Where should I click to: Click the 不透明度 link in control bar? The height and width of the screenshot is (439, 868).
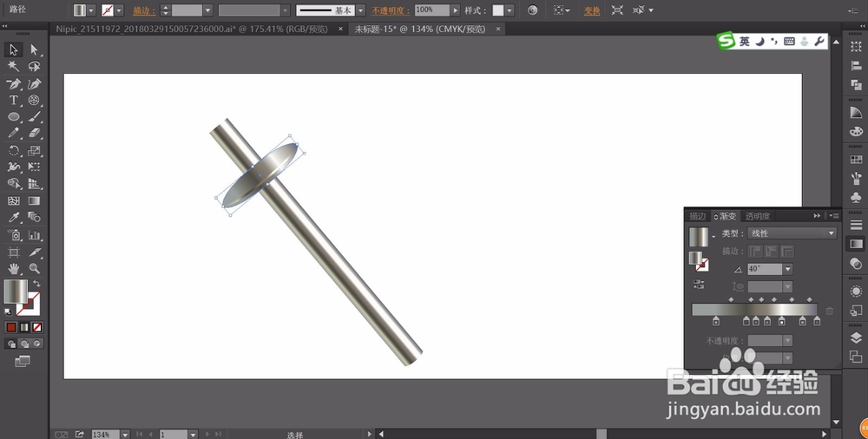pos(391,10)
